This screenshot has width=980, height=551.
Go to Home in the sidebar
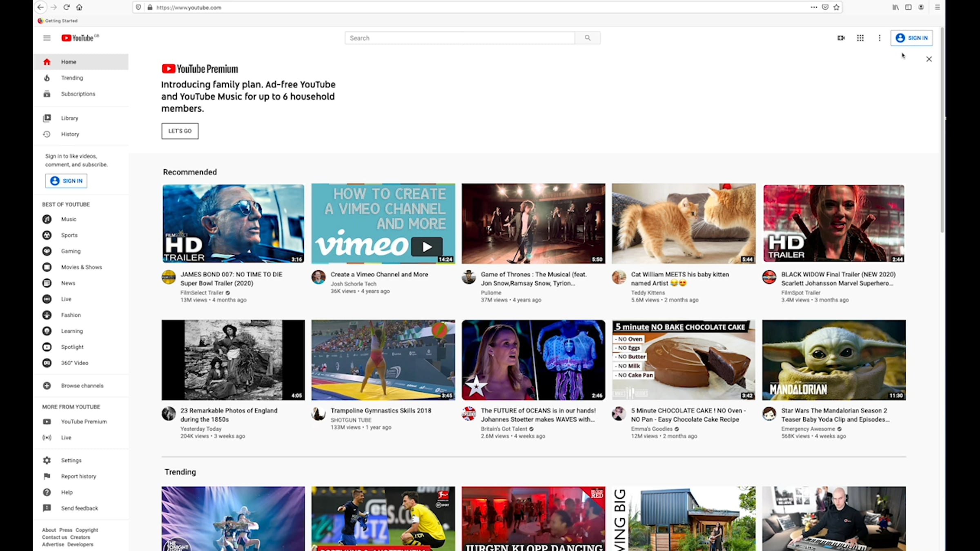[x=81, y=62]
